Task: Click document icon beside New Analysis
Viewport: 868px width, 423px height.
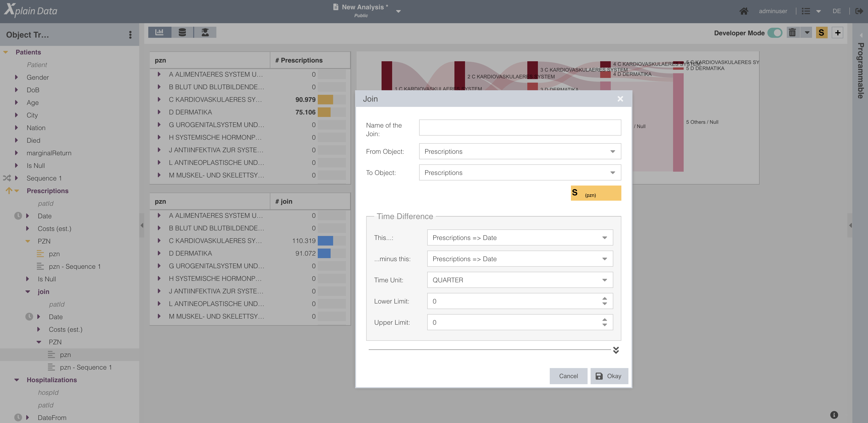Action: (x=336, y=7)
